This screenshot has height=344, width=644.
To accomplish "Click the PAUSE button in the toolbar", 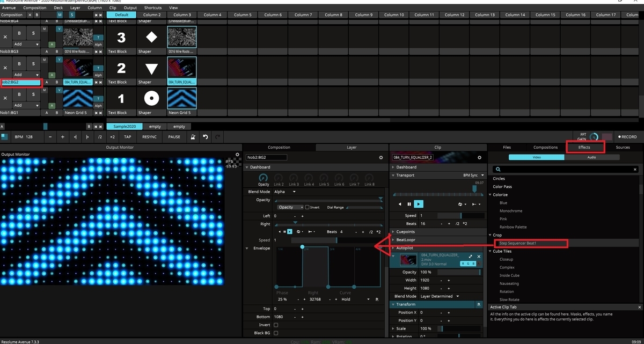I will (x=174, y=137).
